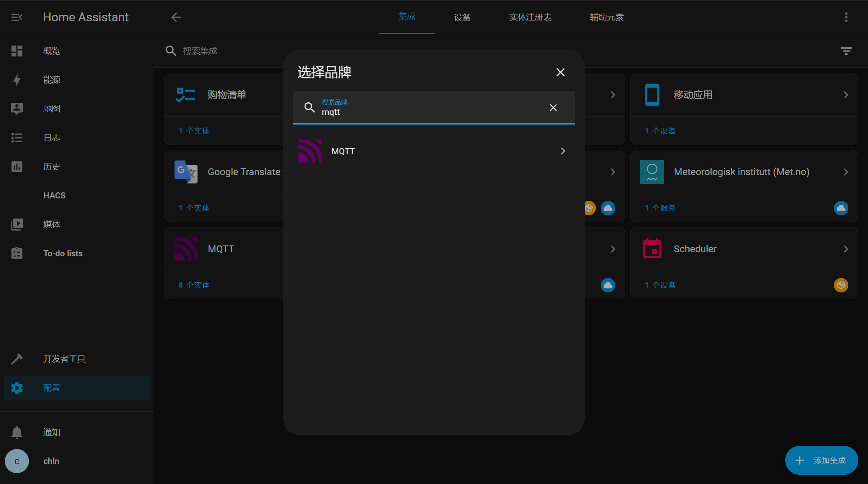Open the 历史 history panel
Viewport: 868px width, 484px height.
pos(77,167)
